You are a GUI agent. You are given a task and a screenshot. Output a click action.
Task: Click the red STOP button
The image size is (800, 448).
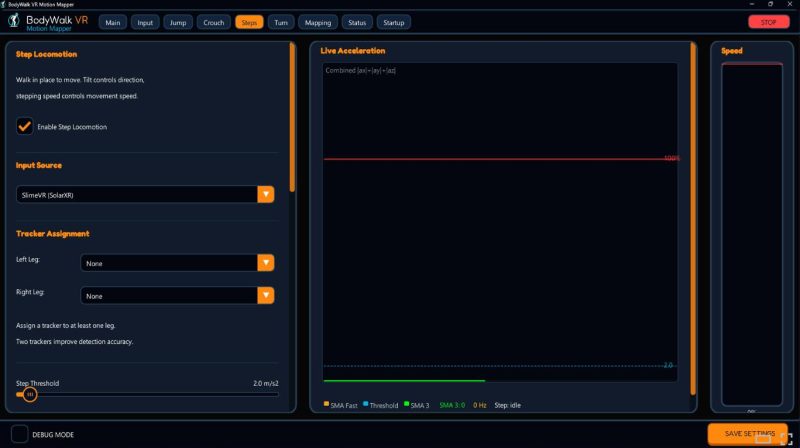pyautogui.click(x=768, y=22)
